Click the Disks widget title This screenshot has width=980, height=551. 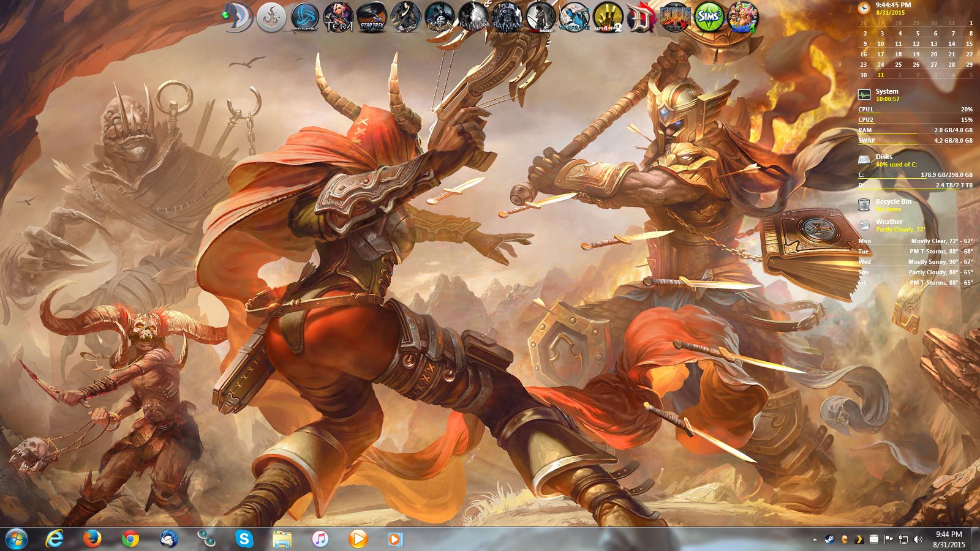point(884,157)
